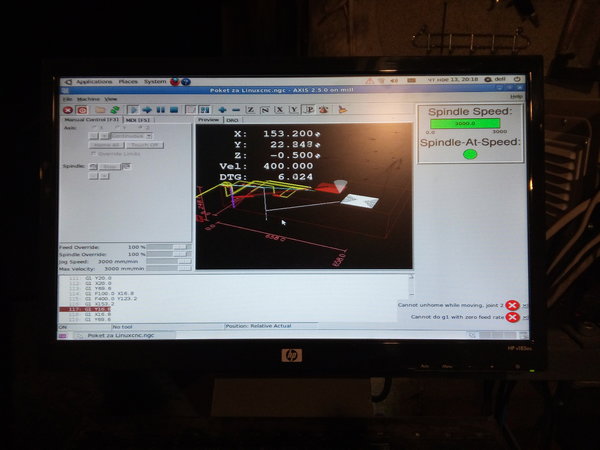Clear live plot with broom icon
600x450 pixels.
tap(342, 110)
